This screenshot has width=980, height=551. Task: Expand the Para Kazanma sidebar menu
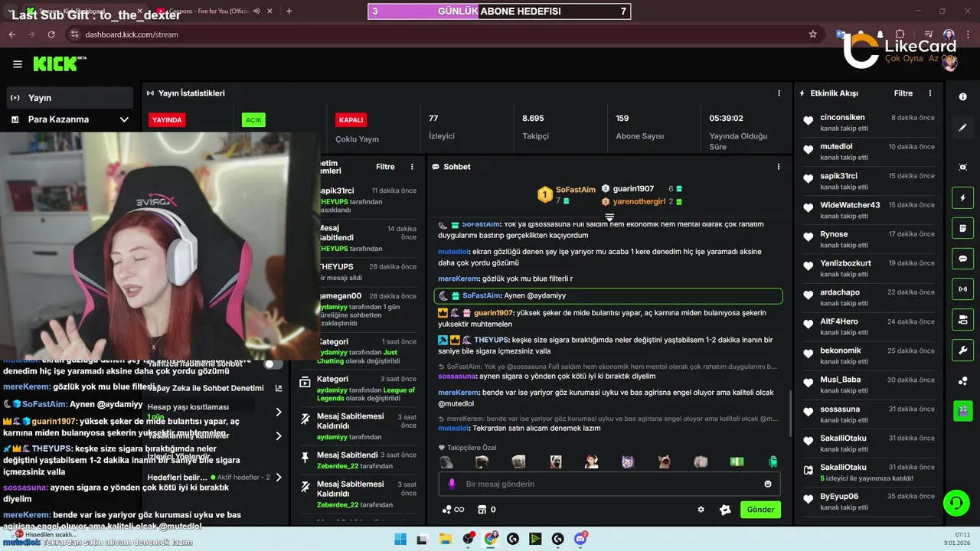pos(69,119)
